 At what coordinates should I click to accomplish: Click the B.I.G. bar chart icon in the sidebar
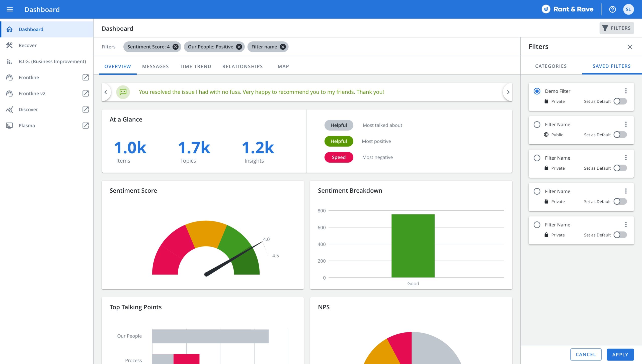point(9,61)
